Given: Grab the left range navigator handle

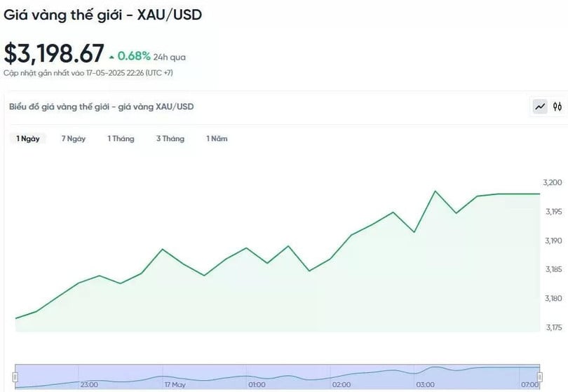Looking at the screenshot, I should click(x=15, y=377).
